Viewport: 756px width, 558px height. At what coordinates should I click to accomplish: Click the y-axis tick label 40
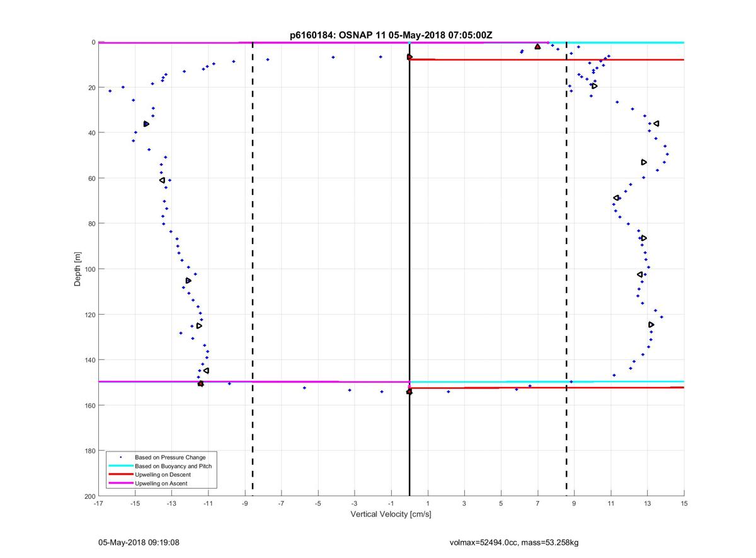tap(91, 133)
